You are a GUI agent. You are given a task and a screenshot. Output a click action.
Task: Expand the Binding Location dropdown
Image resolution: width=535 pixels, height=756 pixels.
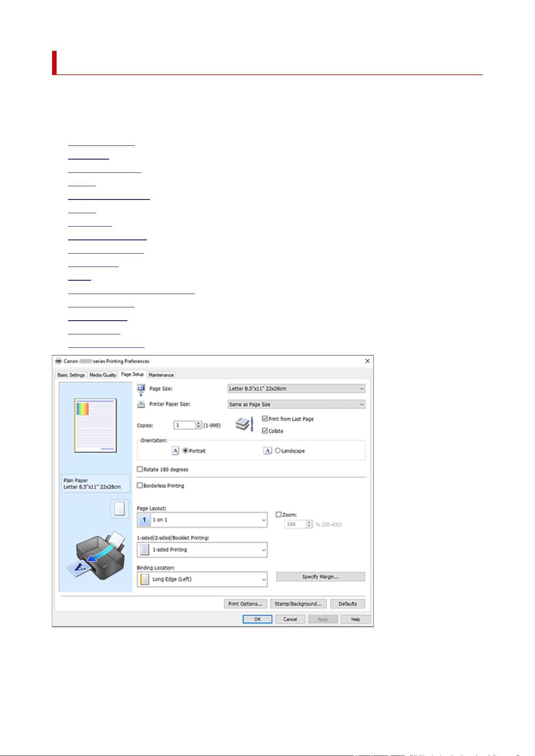202,579
